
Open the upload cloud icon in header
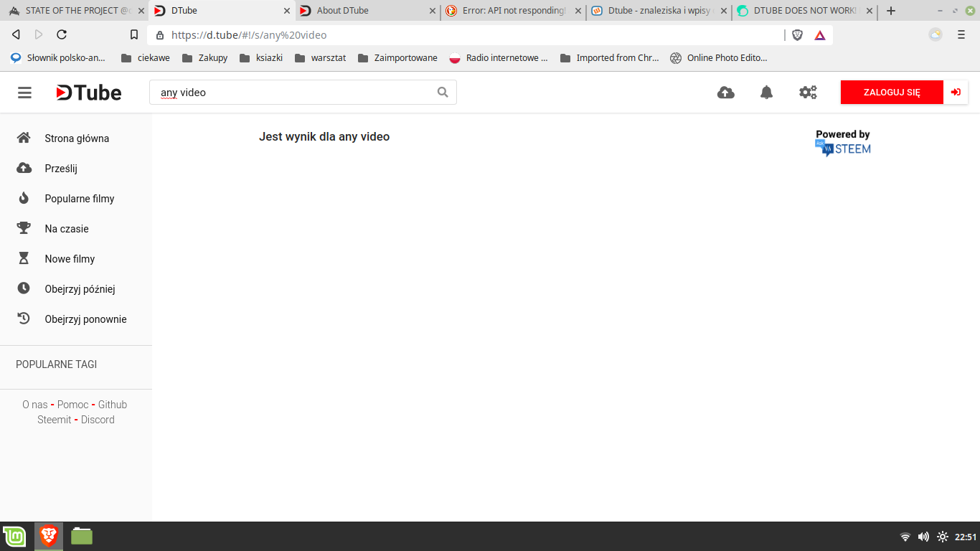point(726,93)
